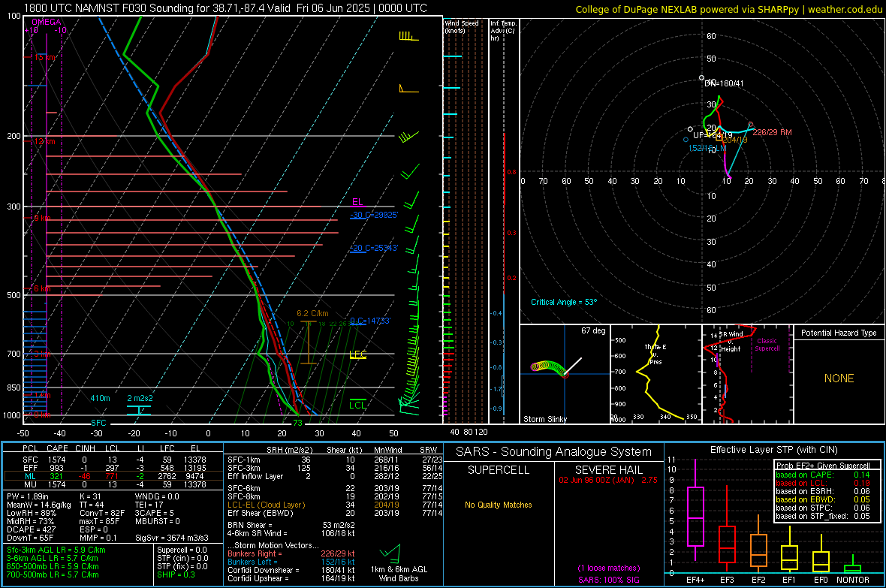Click the 'Critical Angle = 53°' text
The width and height of the screenshot is (886, 588).
[563, 302]
